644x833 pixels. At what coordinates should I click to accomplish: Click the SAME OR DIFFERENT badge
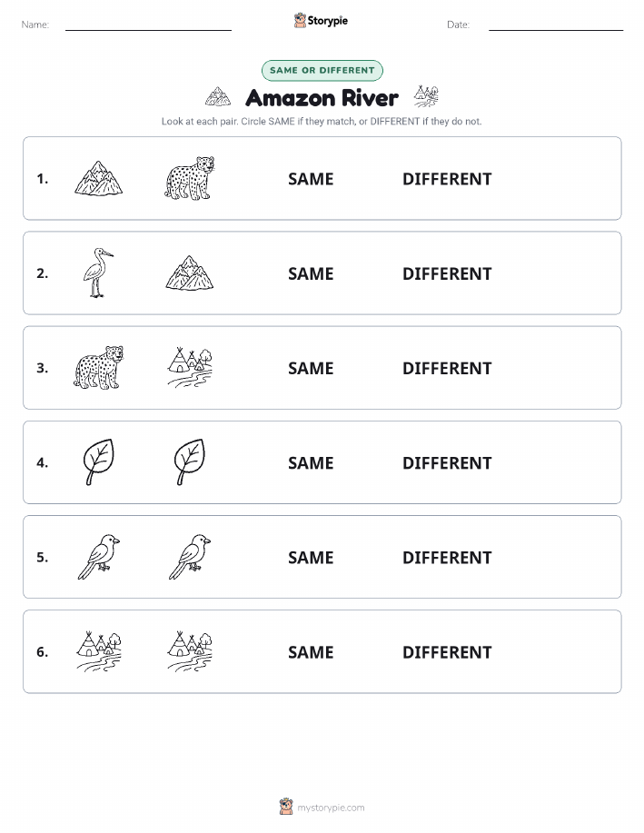pyautogui.click(x=322, y=70)
